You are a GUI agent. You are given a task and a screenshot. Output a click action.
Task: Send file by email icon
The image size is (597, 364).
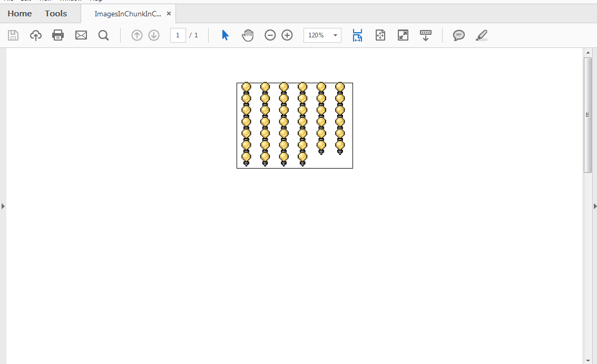tap(81, 35)
